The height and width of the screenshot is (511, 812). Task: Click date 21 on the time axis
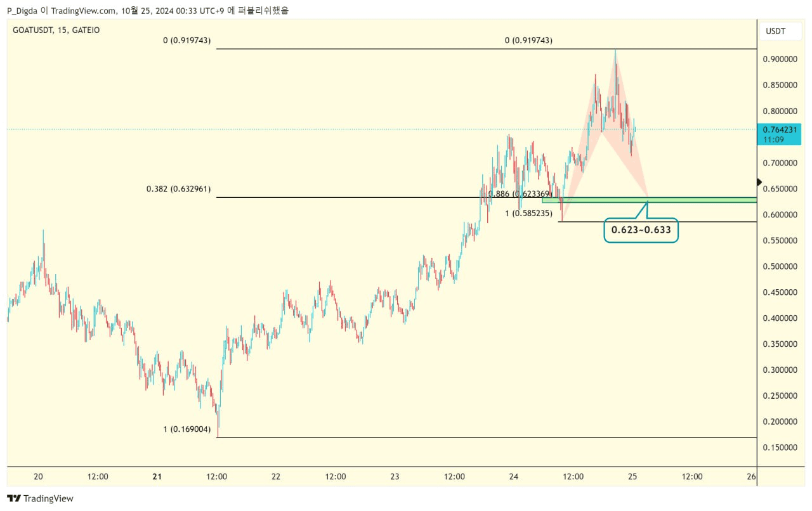157,477
